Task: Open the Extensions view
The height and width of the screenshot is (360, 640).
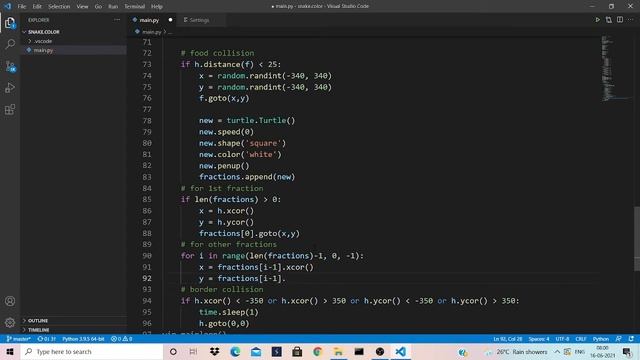Action: click(x=10, y=109)
